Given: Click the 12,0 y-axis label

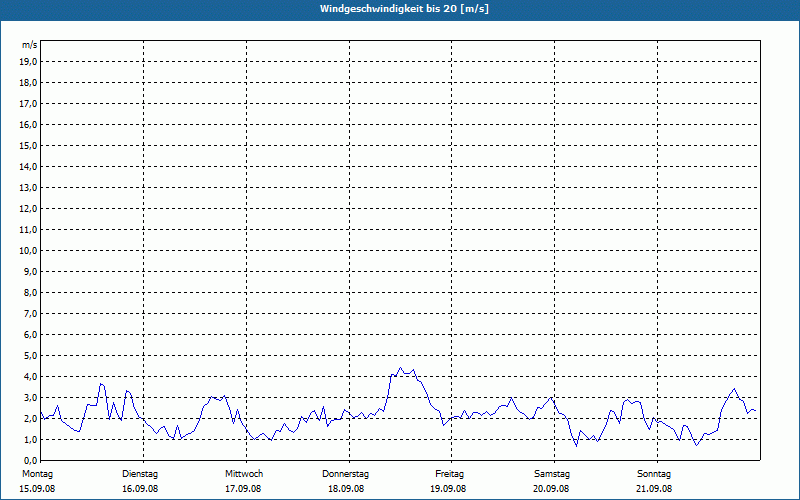Looking at the screenshot, I should pyautogui.click(x=29, y=209).
